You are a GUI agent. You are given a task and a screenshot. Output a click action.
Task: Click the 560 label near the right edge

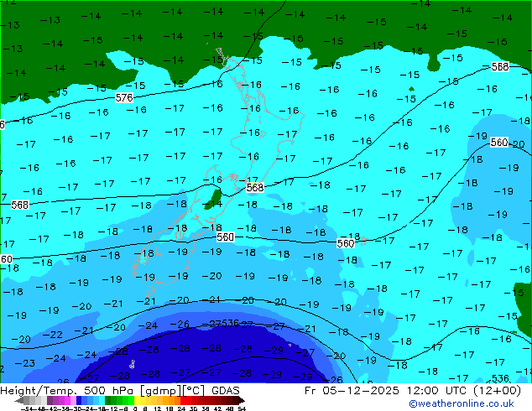(x=499, y=142)
